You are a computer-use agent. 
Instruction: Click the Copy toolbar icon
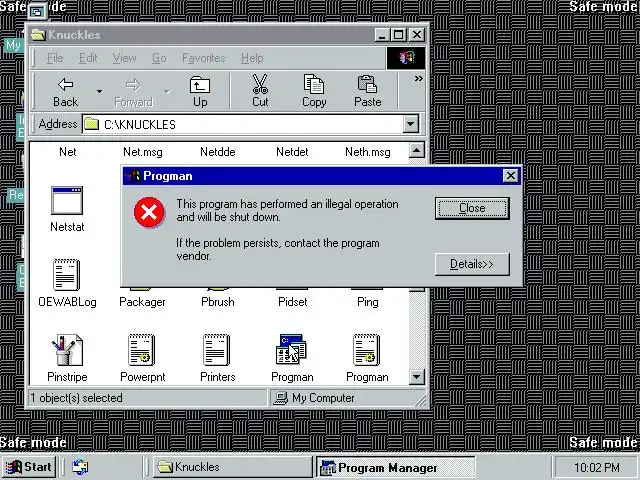coord(314,84)
